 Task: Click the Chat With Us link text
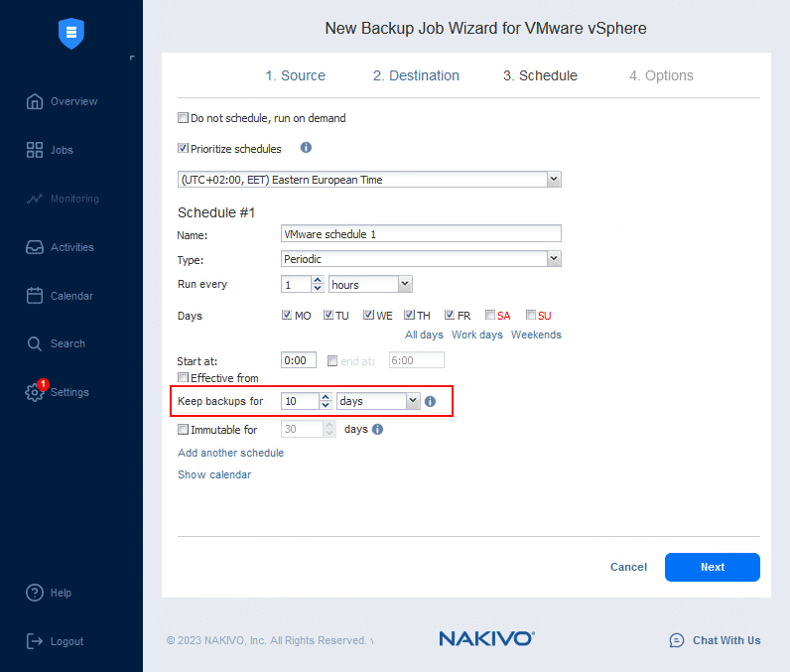point(726,640)
